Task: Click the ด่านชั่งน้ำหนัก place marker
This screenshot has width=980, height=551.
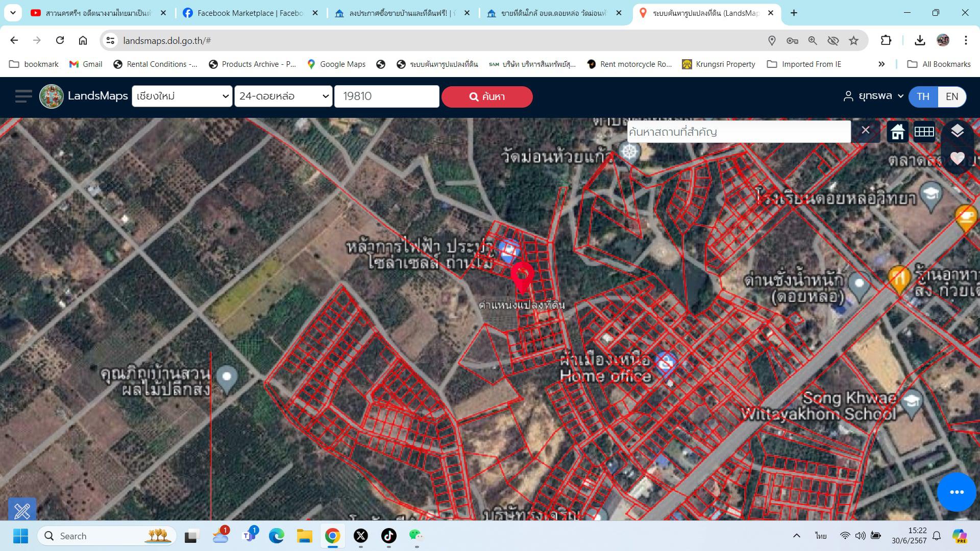Action: pos(859,286)
